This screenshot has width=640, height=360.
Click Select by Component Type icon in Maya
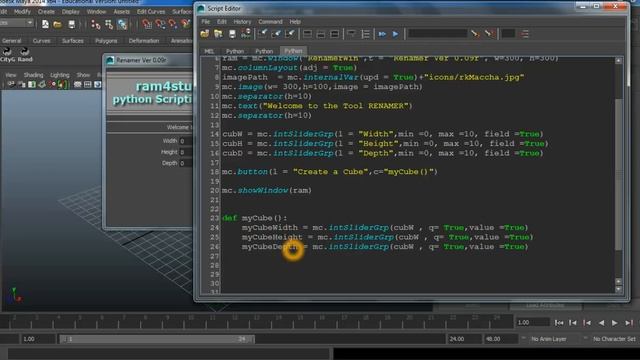pos(122,24)
